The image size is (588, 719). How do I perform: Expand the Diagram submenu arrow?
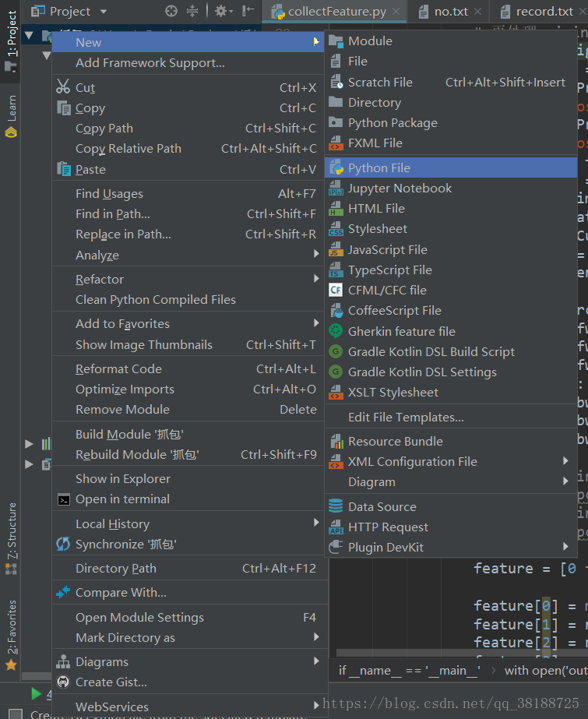565,481
